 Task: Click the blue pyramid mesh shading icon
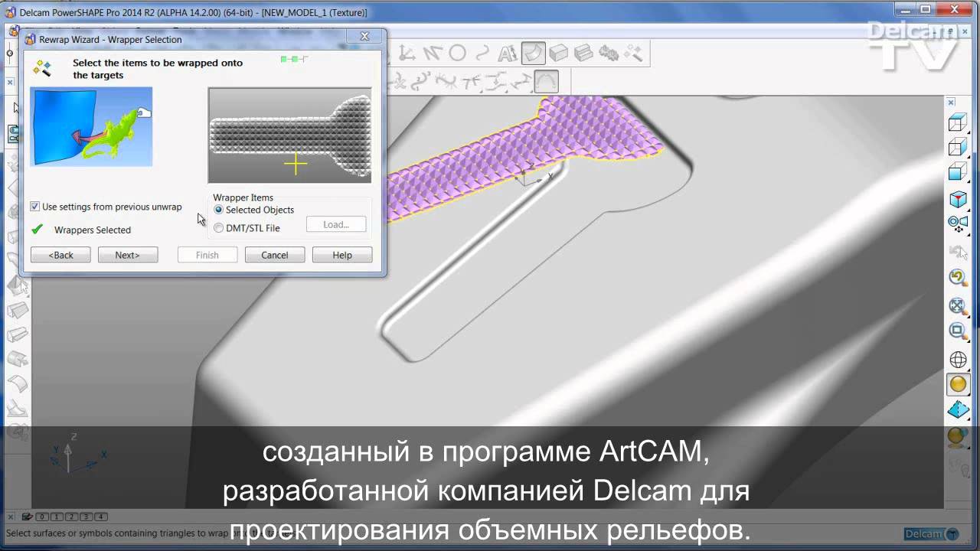(x=958, y=410)
